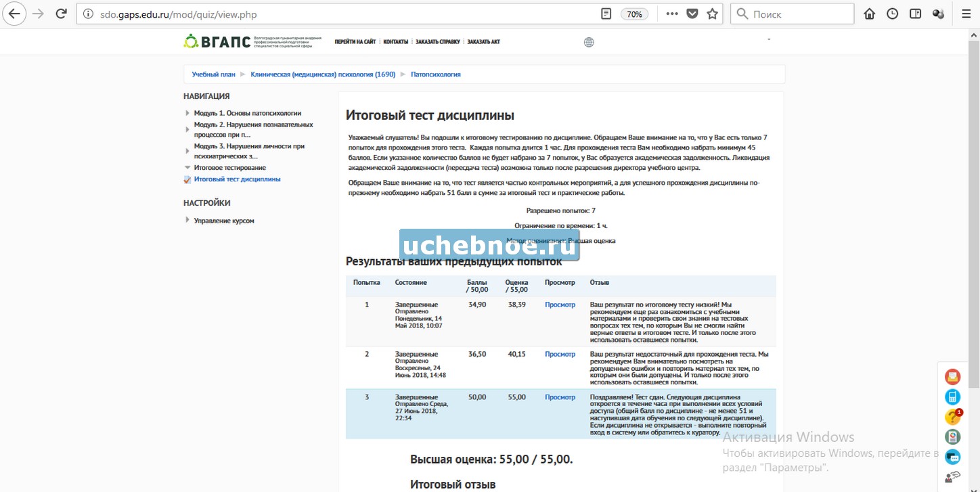Click the globe language icon
This screenshot has height=492, width=980.
589,42
